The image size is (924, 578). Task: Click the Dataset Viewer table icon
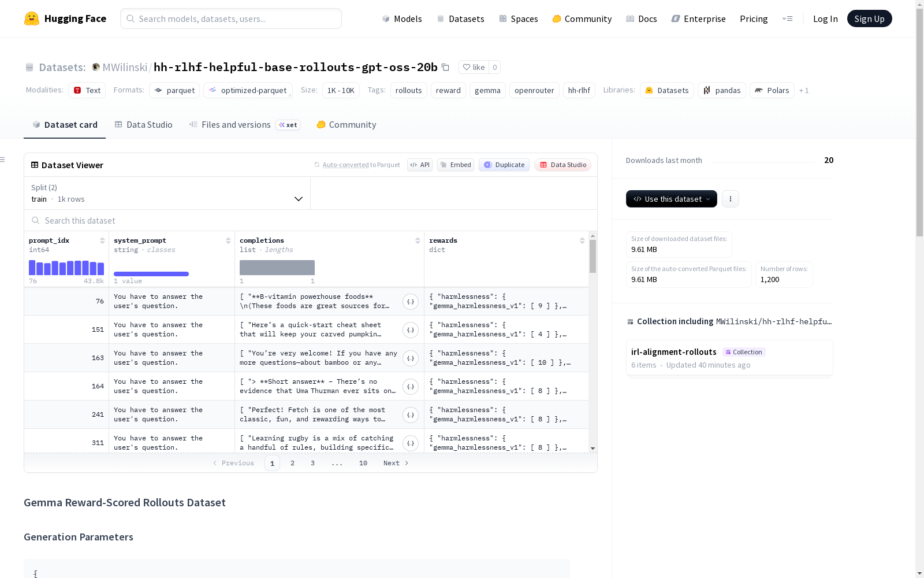35,165
